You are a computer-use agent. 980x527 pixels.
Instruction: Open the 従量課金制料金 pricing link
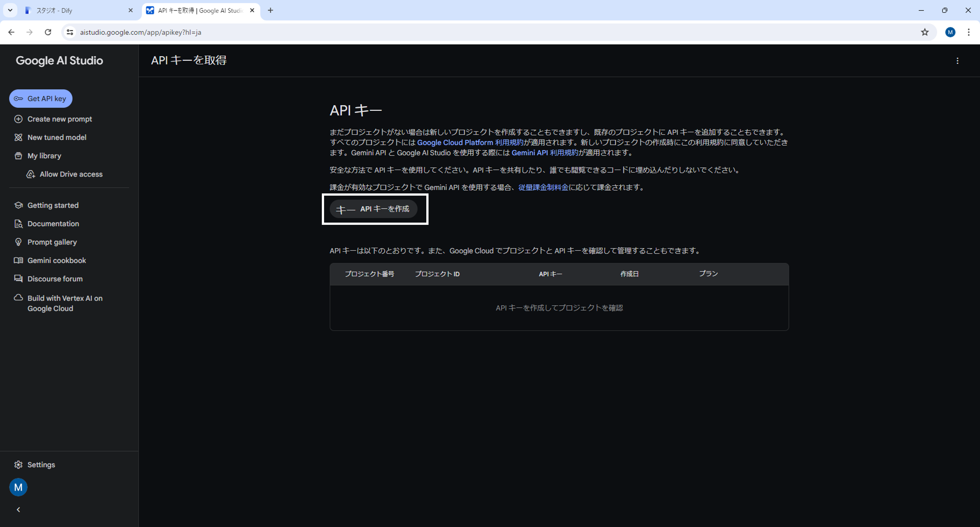pos(543,187)
